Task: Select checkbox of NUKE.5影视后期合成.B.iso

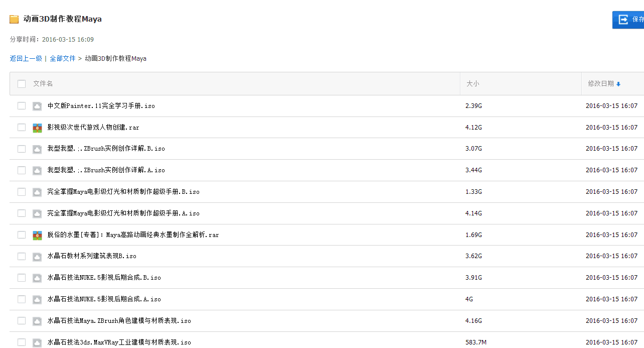Action: click(22, 278)
